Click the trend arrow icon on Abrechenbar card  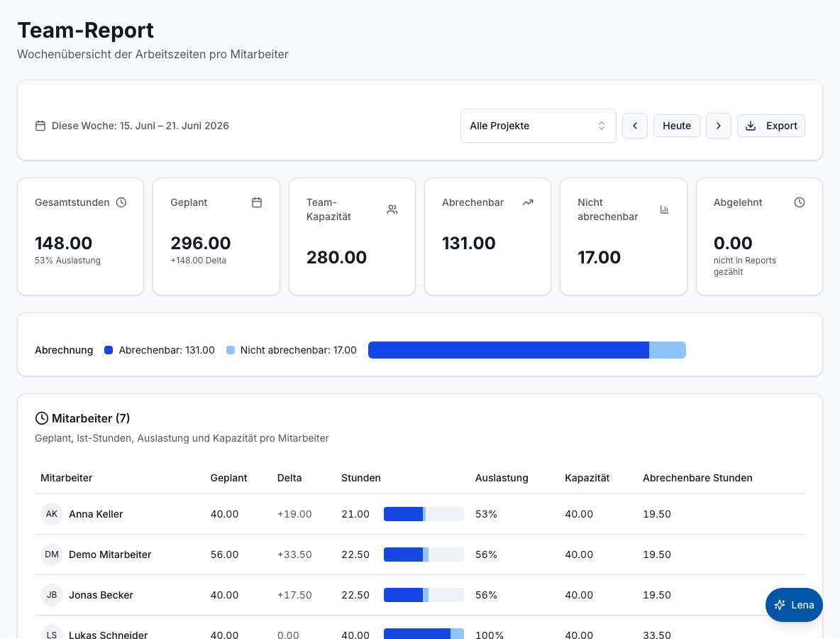pyautogui.click(x=529, y=202)
